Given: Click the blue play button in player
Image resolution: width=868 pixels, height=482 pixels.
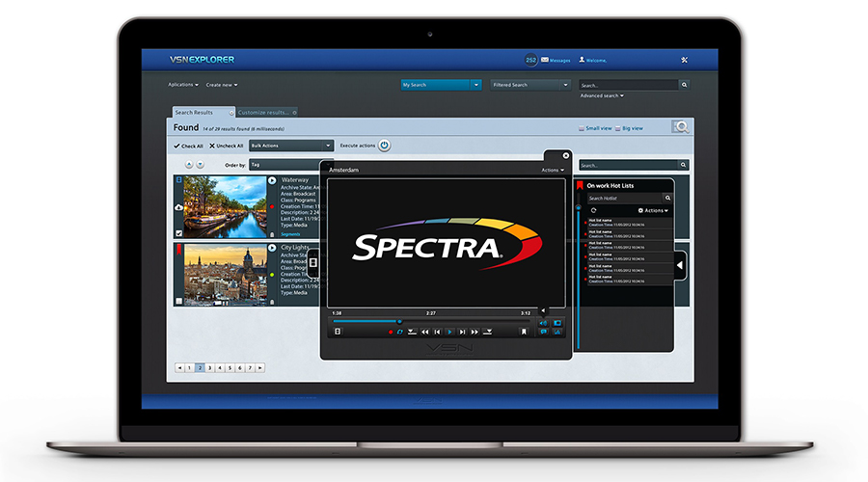Looking at the screenshot, I should coord(449,332).
